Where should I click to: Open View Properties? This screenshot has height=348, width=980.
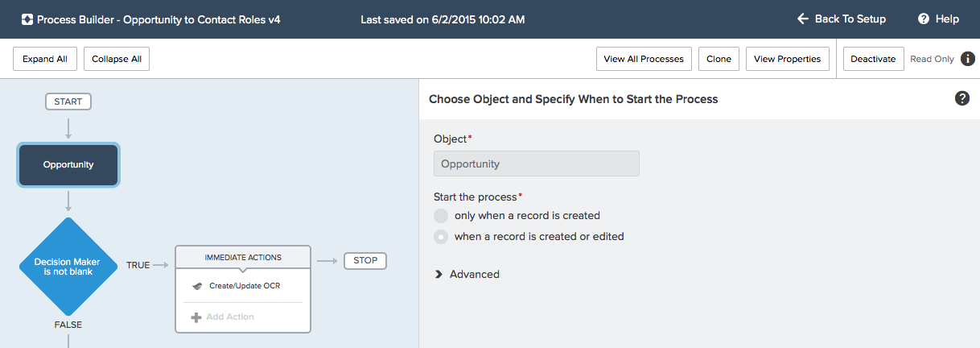coord(787,59)
